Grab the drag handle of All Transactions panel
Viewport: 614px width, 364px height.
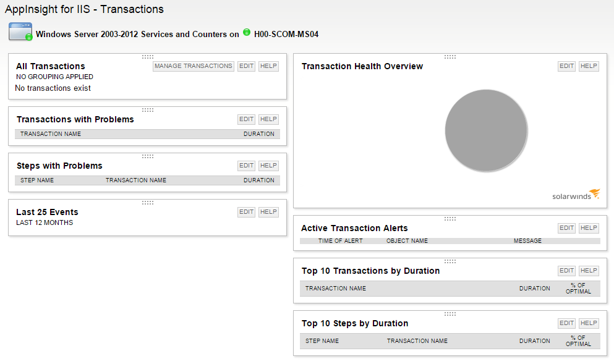tap(148, 57)
